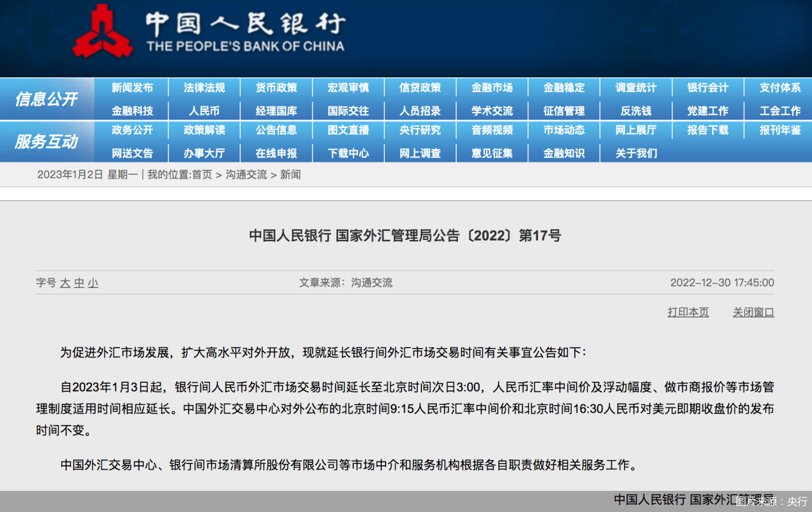This screenshot has width=812, height=512.
Task: Click the People's Bank of China logo
Action: click(x=102, y=29)
